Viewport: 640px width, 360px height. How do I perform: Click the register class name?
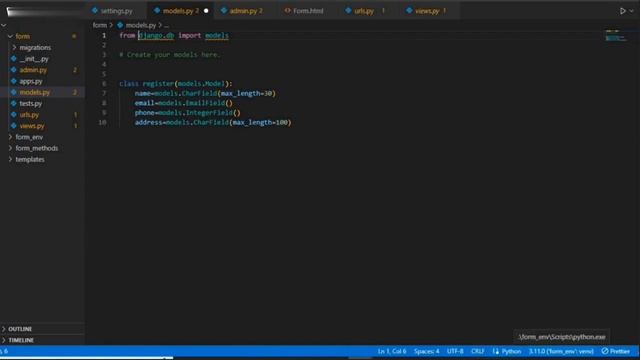[x=158, y=84]
